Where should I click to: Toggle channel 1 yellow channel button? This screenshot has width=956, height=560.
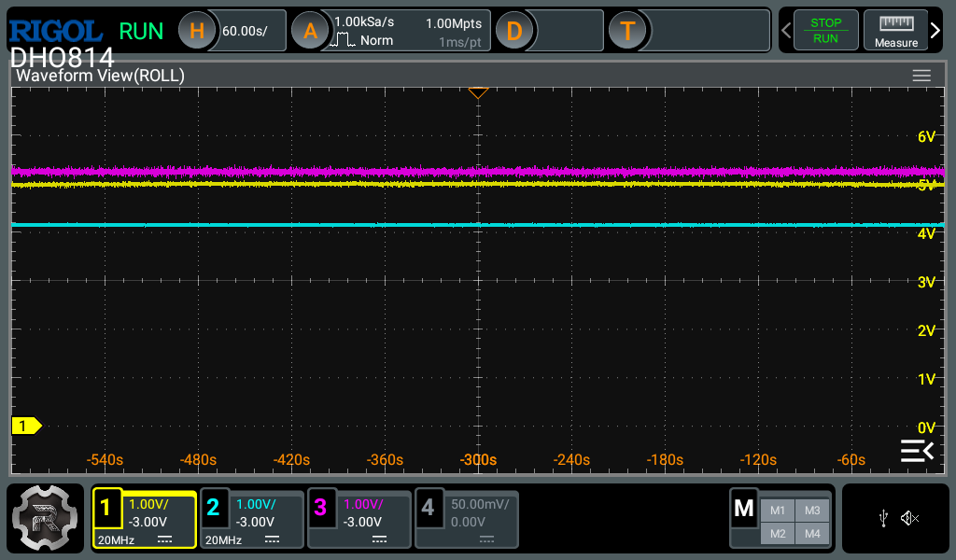(106, 509)
